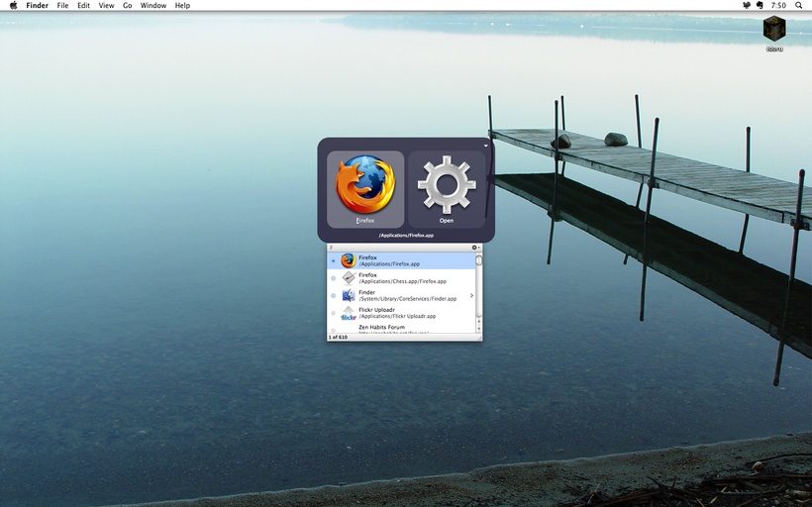Click the bird icon in the menu bar
Viewport: 812px width, 507px height.
pos(747,5)
